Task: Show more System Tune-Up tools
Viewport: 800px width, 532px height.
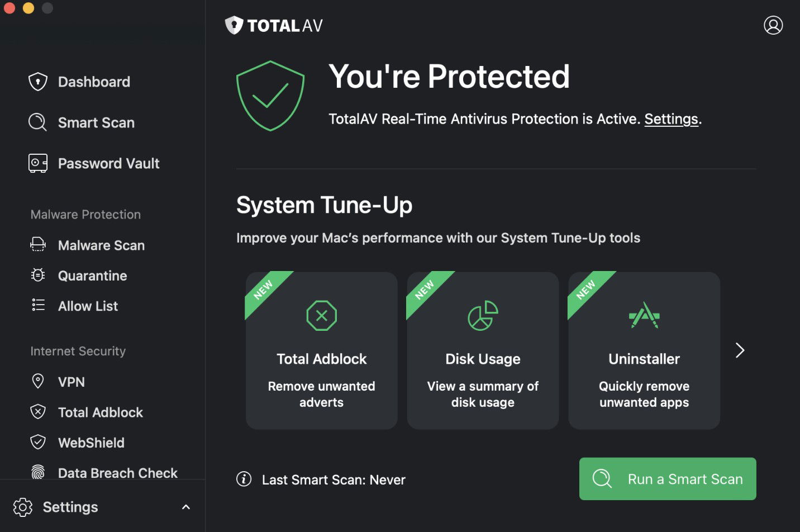Action: [x=740, y=350]
